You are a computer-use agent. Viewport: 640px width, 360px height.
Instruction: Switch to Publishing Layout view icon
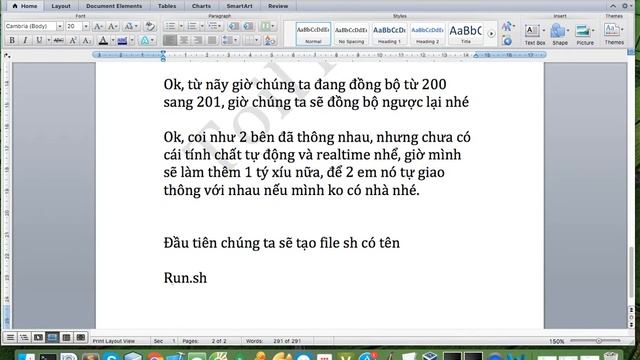38,337
